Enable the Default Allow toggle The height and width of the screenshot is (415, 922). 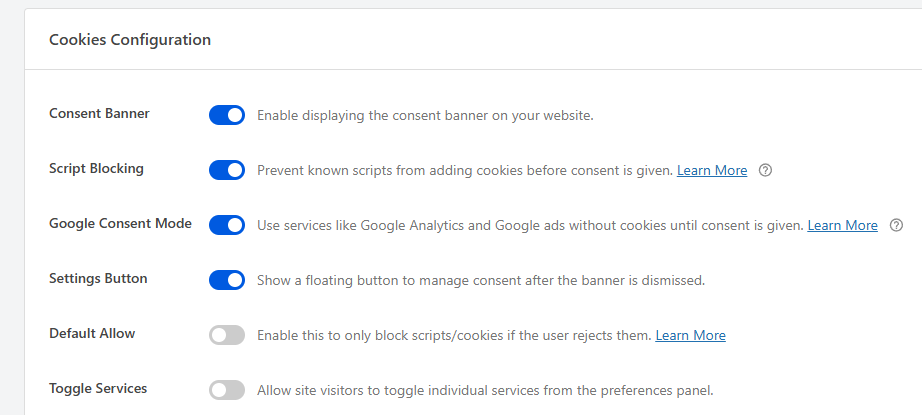pyautogui.click(x=227, y=335)
